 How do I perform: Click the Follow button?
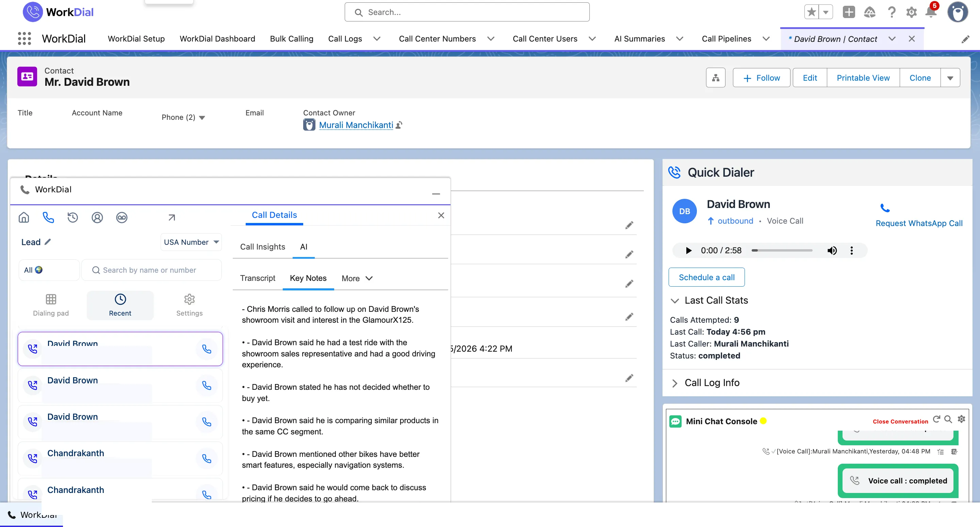(x=762, y=78)
